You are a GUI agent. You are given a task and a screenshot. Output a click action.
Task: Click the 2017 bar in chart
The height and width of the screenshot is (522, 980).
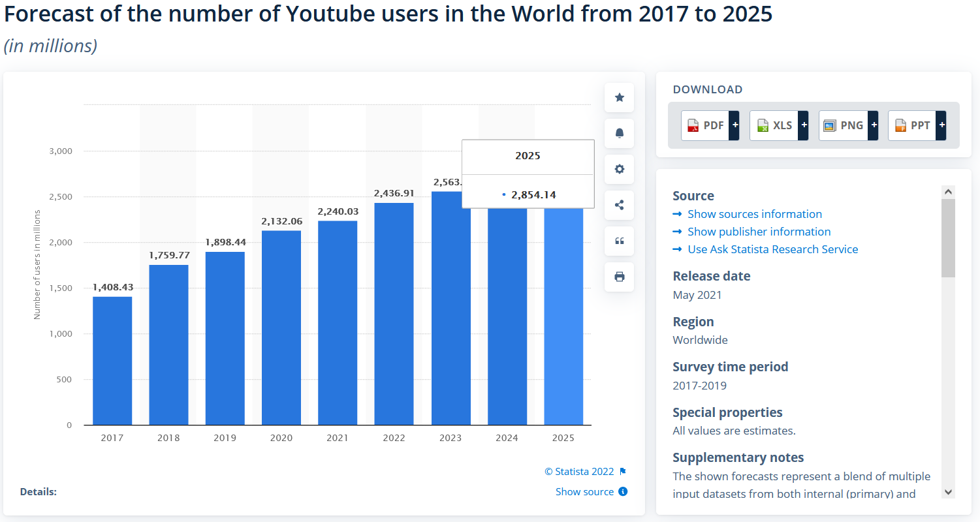112,361
